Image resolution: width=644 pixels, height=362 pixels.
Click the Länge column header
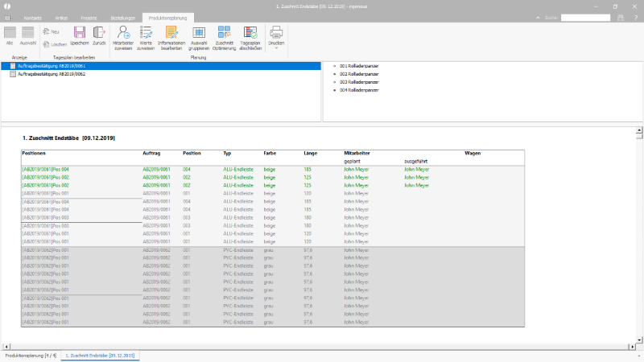pyautogui.click(x=311, y=153)
